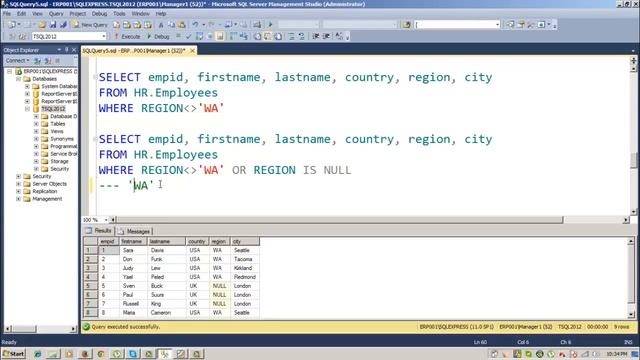Click the empid column header

(108, 241)
